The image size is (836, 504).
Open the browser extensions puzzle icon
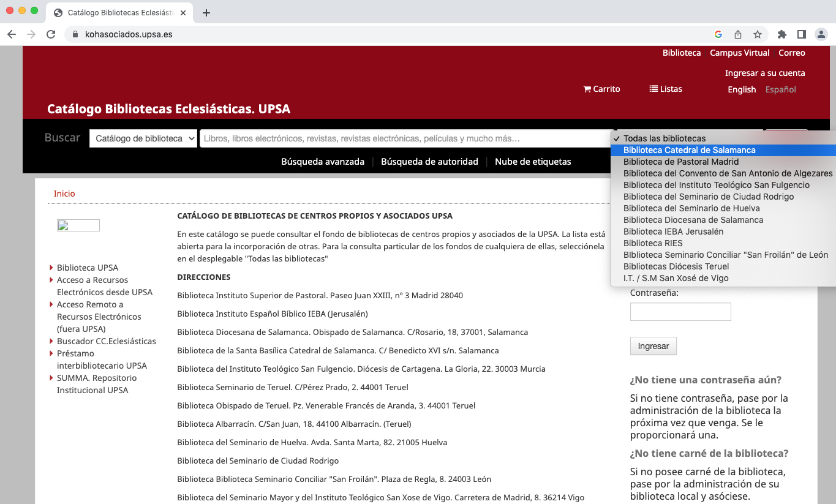[782, 34]
